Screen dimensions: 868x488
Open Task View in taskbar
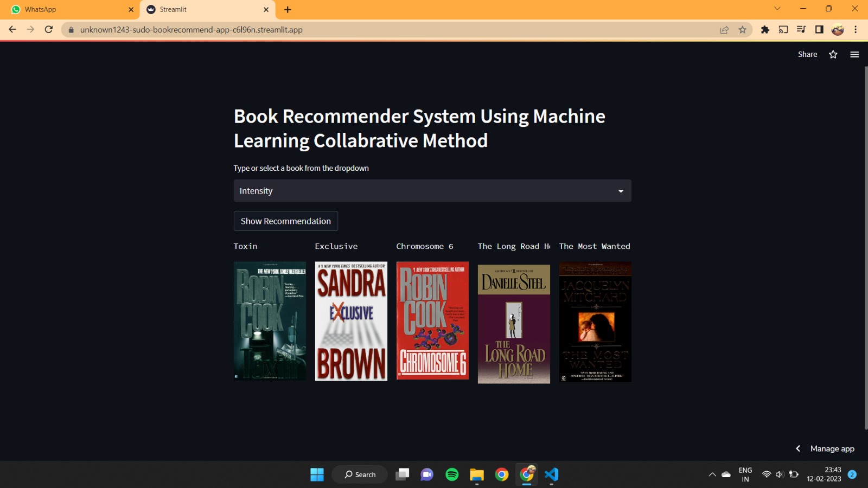click(x=402, y=474)
